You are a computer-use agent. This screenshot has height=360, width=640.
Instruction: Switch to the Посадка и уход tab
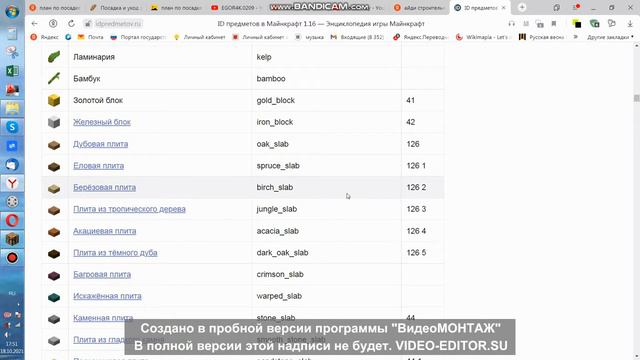point(116,8)
